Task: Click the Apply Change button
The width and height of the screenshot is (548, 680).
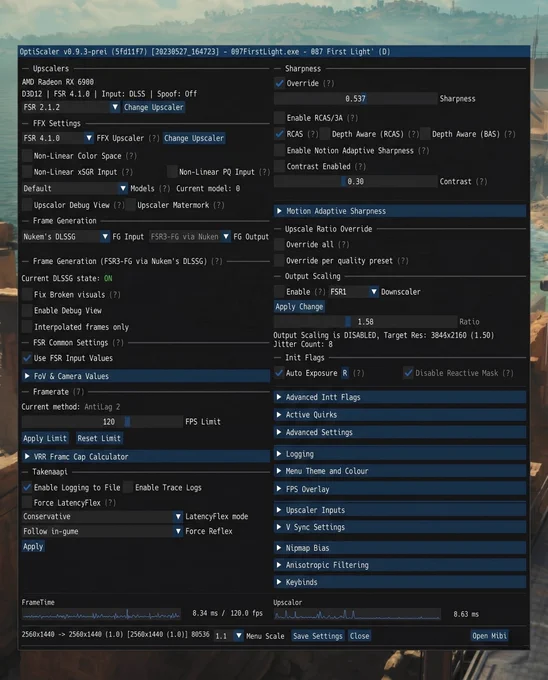Action: pyautogui.click(x=299, y=307)
